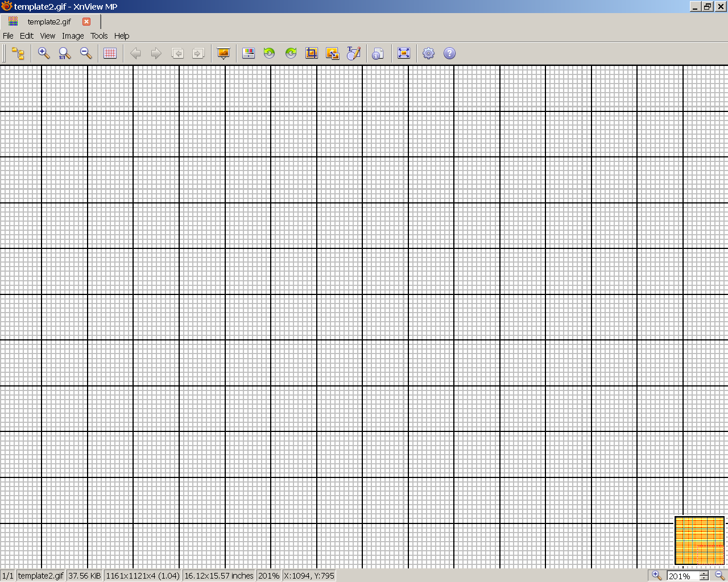The width and height of the screenshot is (728, 582).
Task: Show image properties info icon
Action: [378, 53]
